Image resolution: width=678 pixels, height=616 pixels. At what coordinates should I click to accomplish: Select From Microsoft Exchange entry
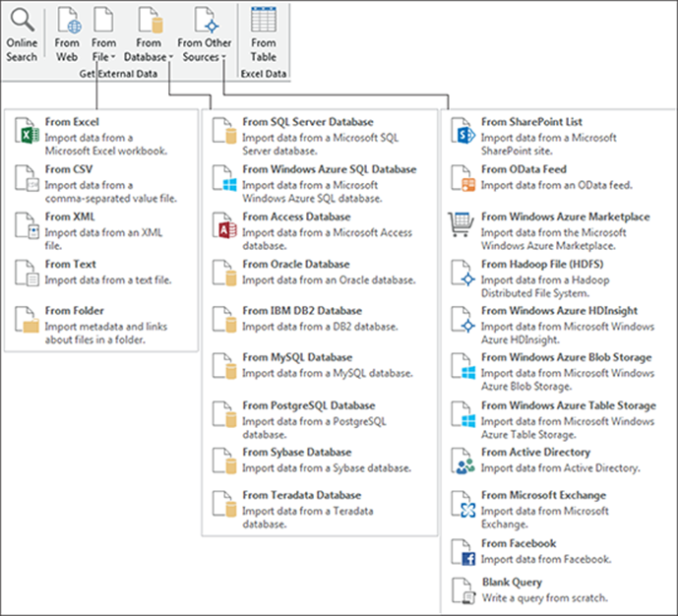(558, 510)
